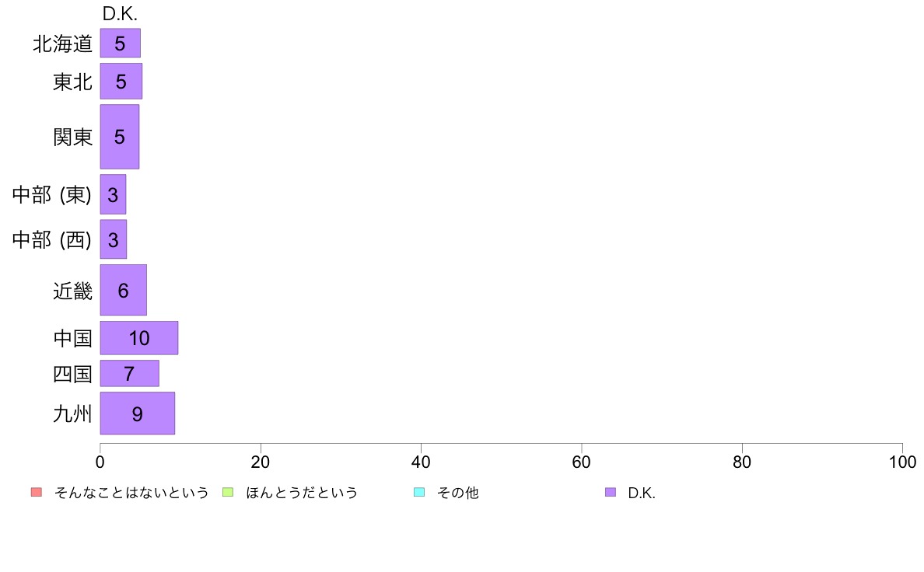924x572 pixels.
Task: Click the 100 tick label on the axis
Action: coord(902,462)
